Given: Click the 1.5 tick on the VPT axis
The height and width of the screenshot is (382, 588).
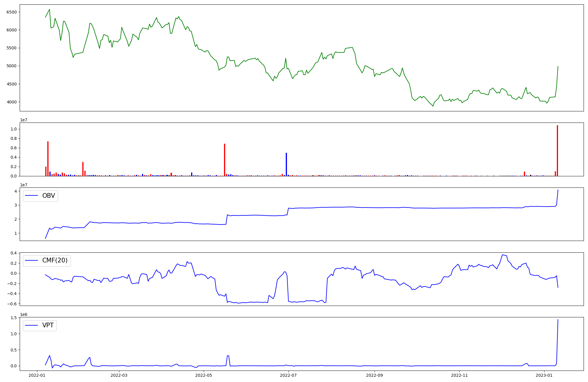Looking at the screenshot, I should coord(14,318).
